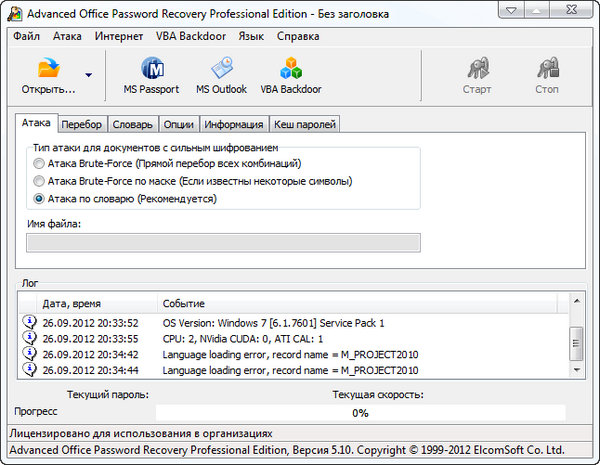
Task: Switch to the Кеш паролей tab
Action: 305,125
